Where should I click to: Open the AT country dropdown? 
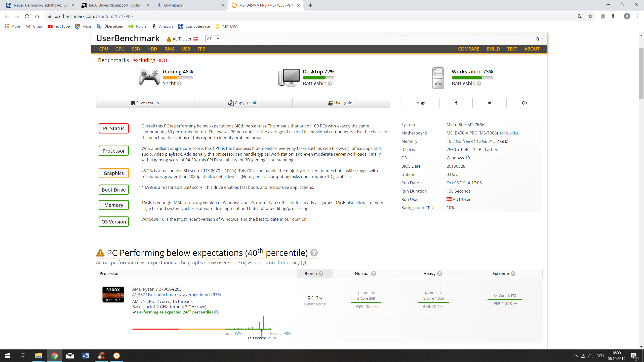click(213, 39)
